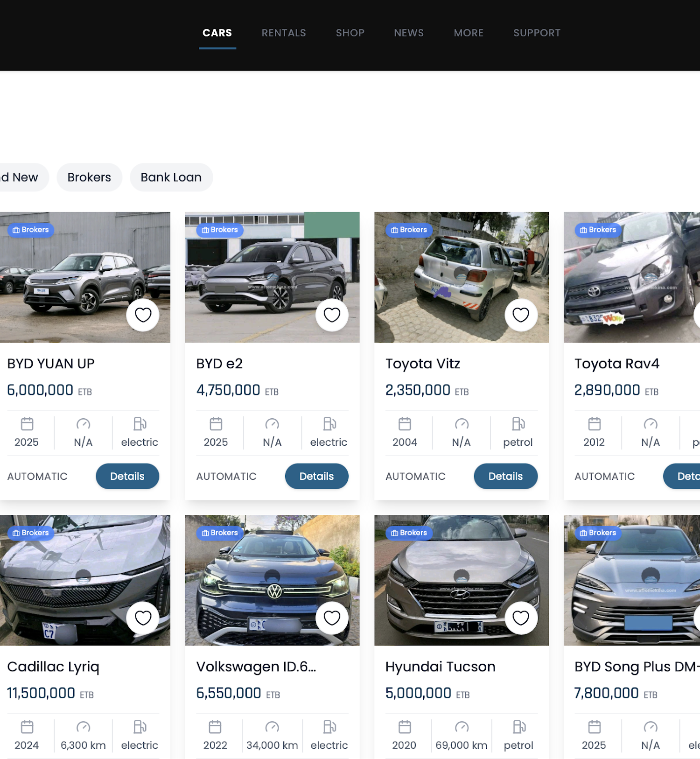Click the calendar year icon on BYD Song Plus
The width and height of the screenshot is (700, 759).
pos(594,727)
